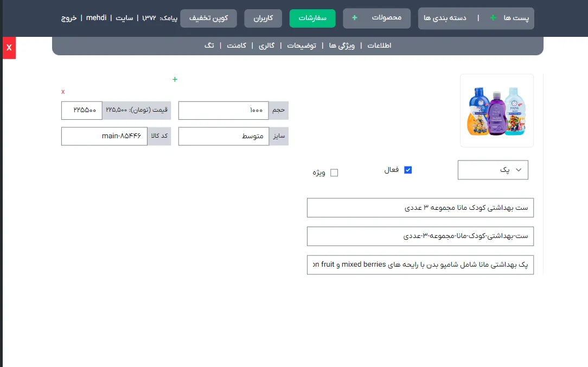Click the product image thumbnail

point(496,111)
